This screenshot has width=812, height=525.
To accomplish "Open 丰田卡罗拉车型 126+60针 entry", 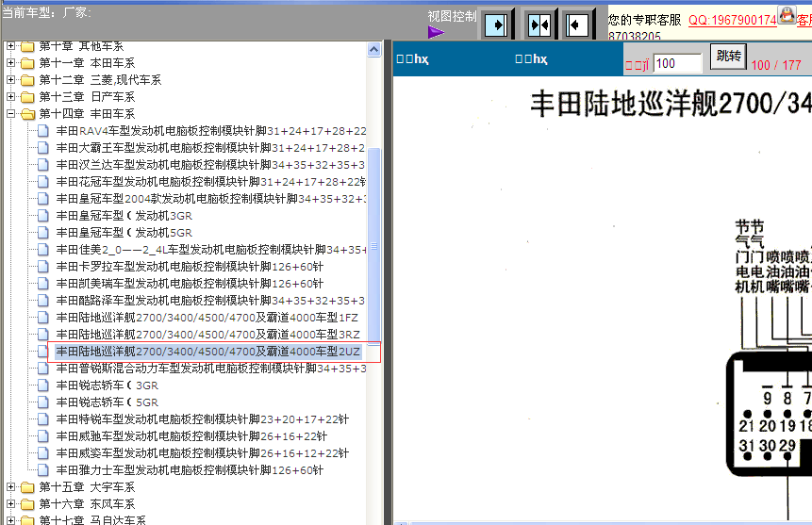I will 190,267.
